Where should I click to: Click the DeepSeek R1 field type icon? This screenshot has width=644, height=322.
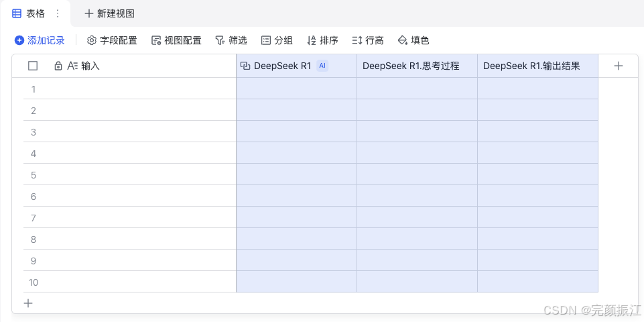point(245,66)
